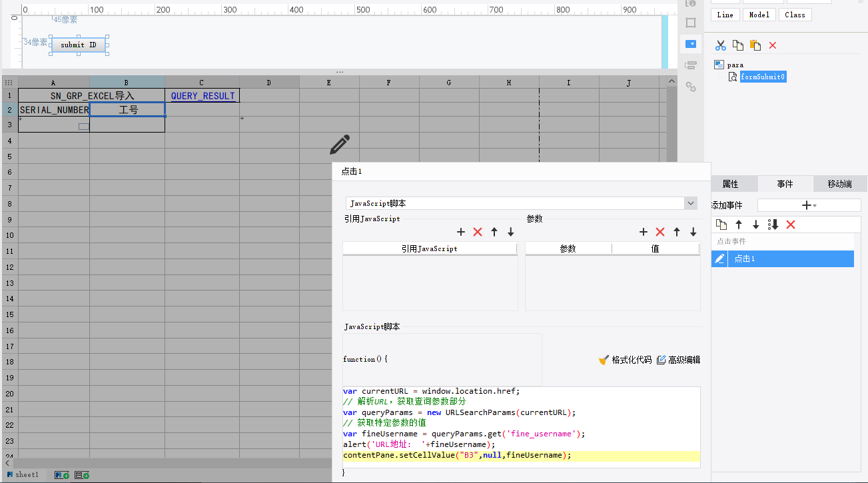Click pencil edit icon beside 点击1

[719, 258]
